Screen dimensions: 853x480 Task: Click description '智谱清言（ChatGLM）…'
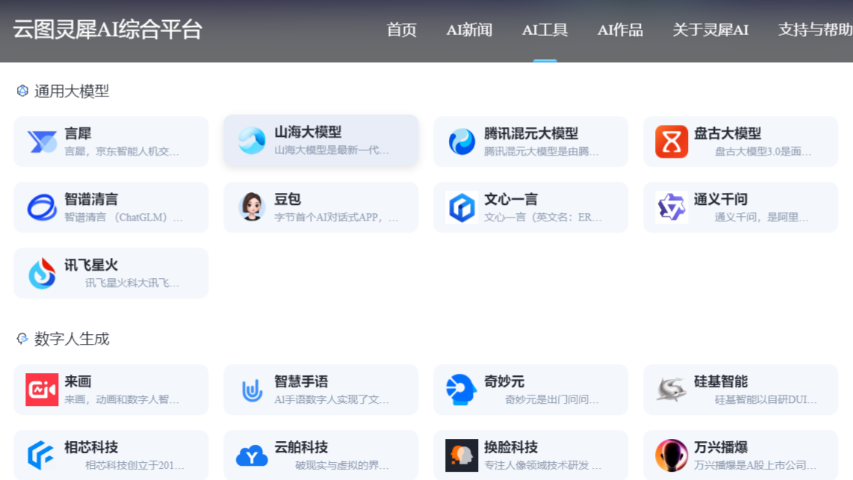click(x=123, y=217)
